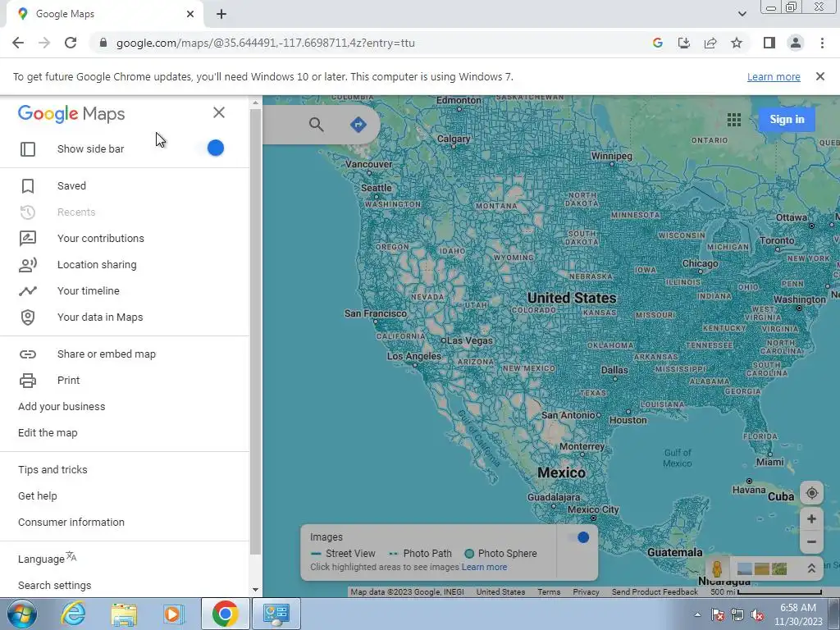The width and height of the screenshot is (840, 630).
Task: Expand the map layers chevron
Action: [811, 568]
